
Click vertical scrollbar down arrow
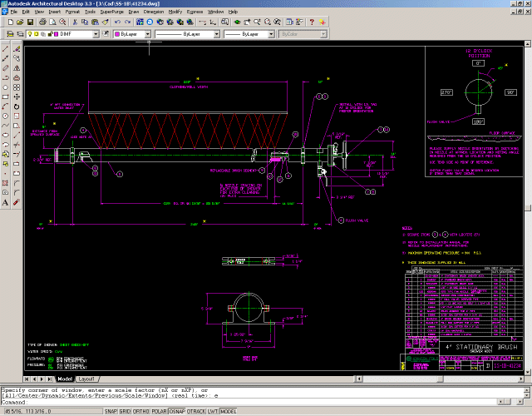(x=528, y=373)
